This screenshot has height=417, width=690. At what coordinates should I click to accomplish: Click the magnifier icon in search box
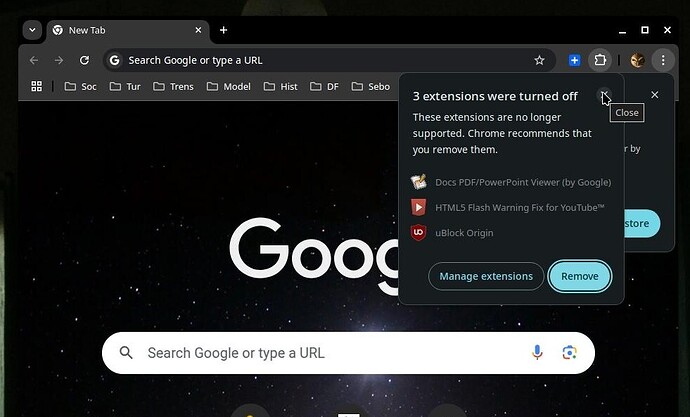point(126,352)
